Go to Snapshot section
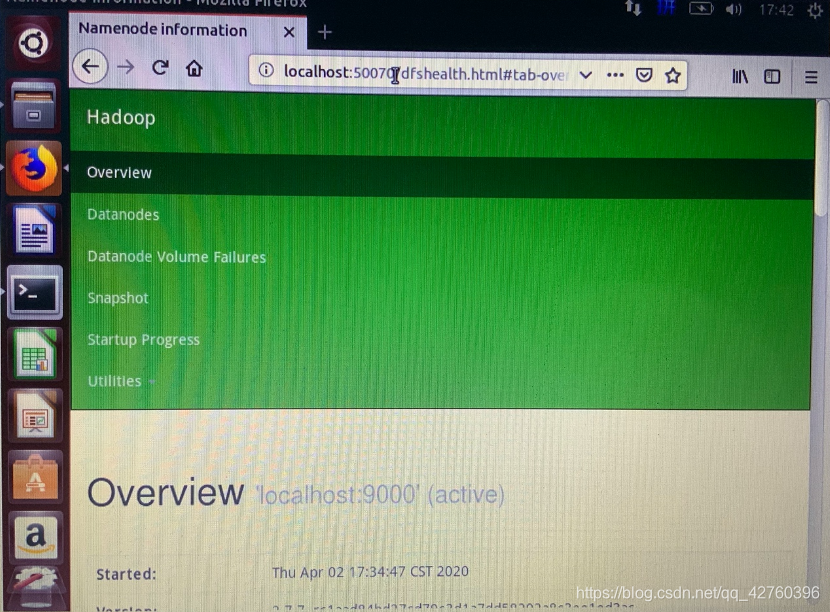This screenshot has height=612, width=830. click(x=118, y=298)
